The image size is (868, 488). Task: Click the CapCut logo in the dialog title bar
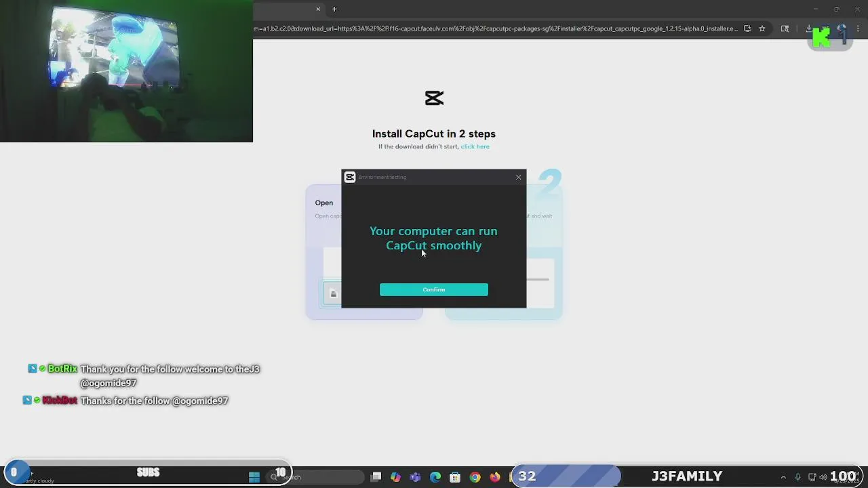point(350,177)
